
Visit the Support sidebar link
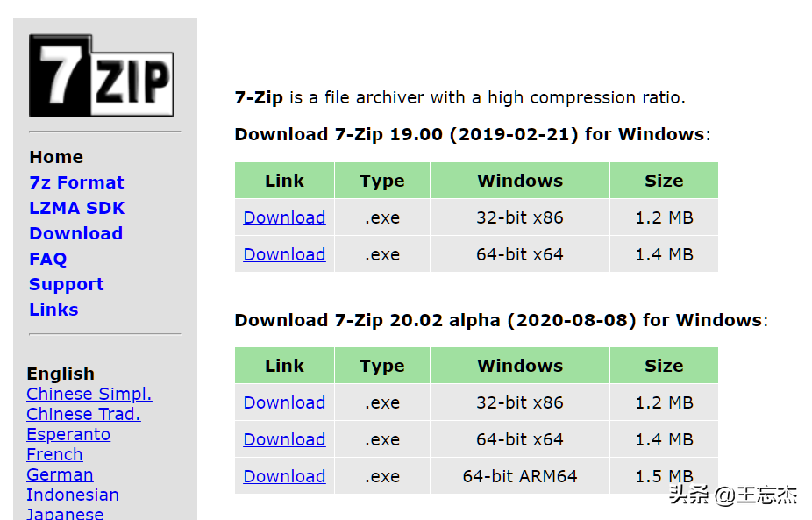pyautogui.click(x=67, y=284)
